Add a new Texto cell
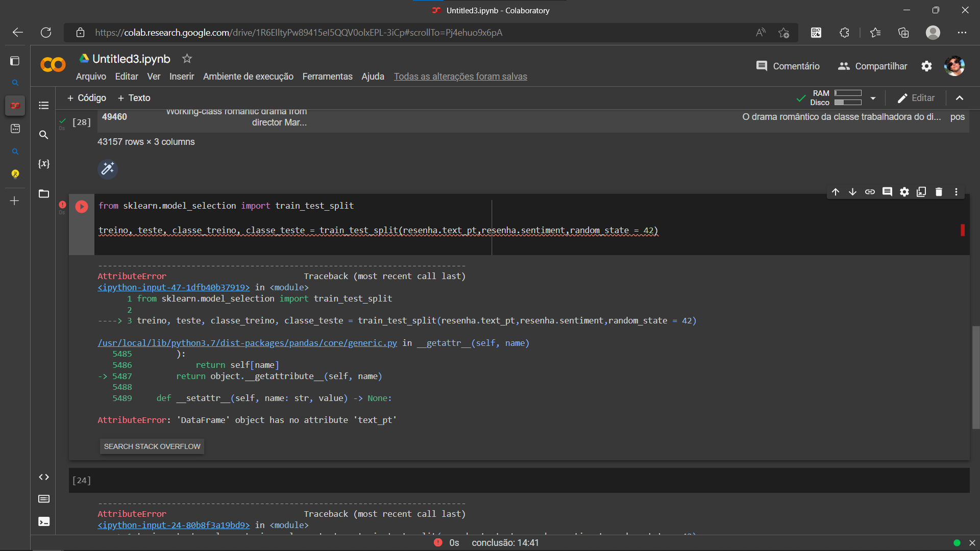 coord(134,98)
